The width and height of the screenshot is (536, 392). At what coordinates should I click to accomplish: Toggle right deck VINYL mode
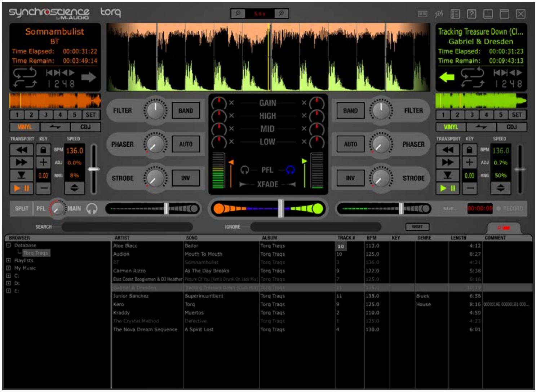coord(451,127)
